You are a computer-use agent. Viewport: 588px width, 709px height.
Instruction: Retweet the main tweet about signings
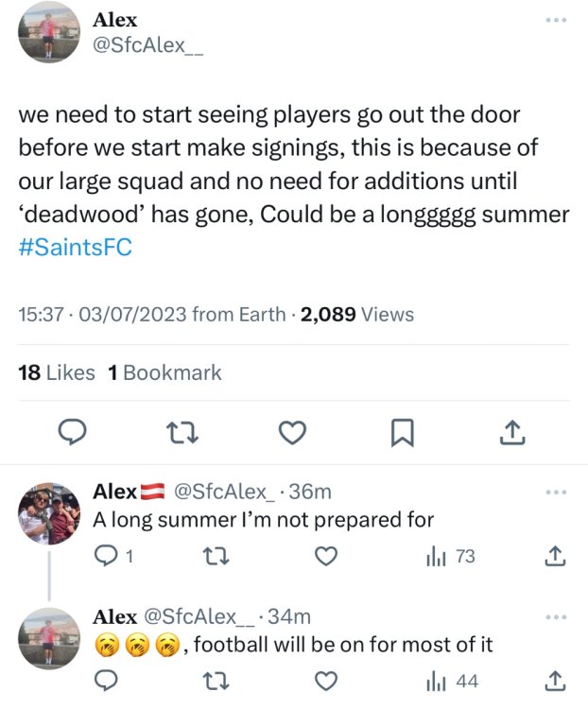(177, 432)
